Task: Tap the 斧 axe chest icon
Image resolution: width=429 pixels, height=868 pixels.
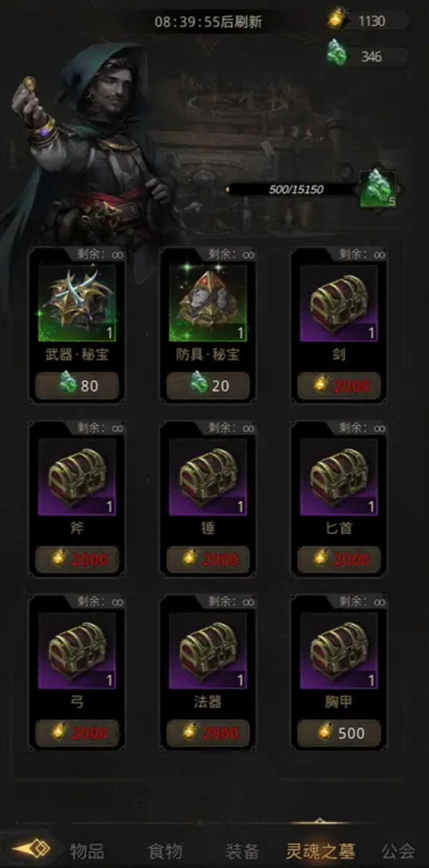Action: 77,477
